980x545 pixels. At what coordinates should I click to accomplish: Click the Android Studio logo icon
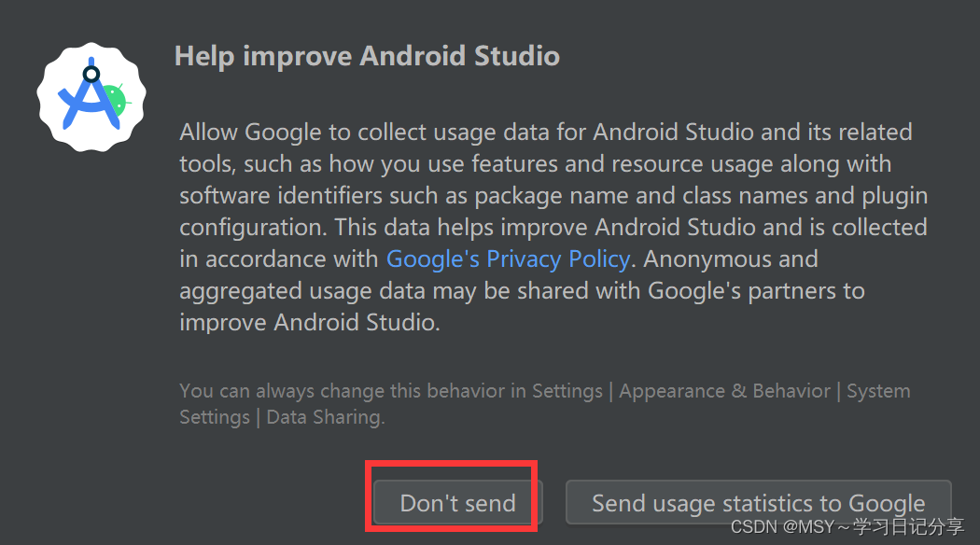[91, 97]
